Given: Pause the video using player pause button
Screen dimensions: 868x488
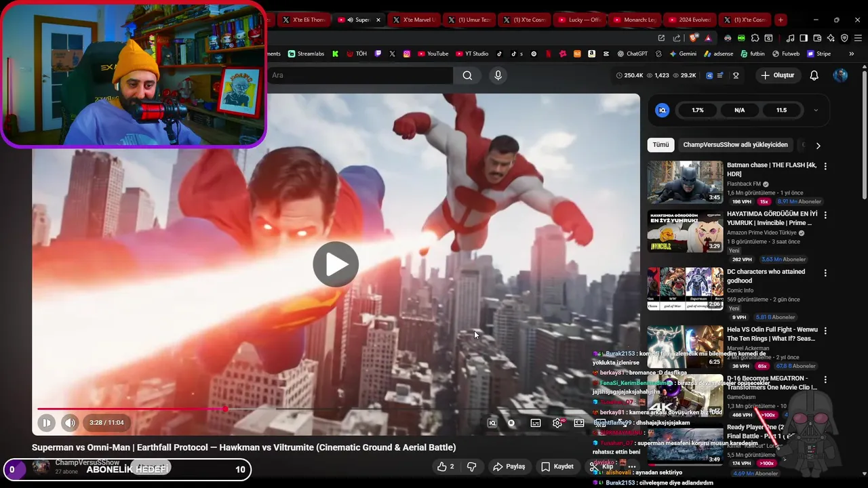Looking at the screenshot, I should [46, 423].
